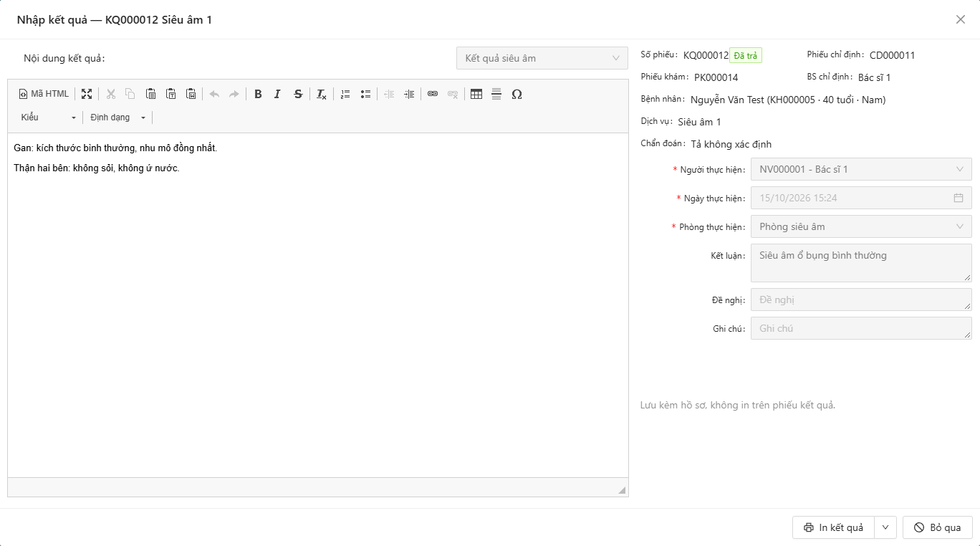Image resolution: width=980 pixels, height=546 pixels.
Task: Click the Ghi chú text area
Action: click(861, 328)
